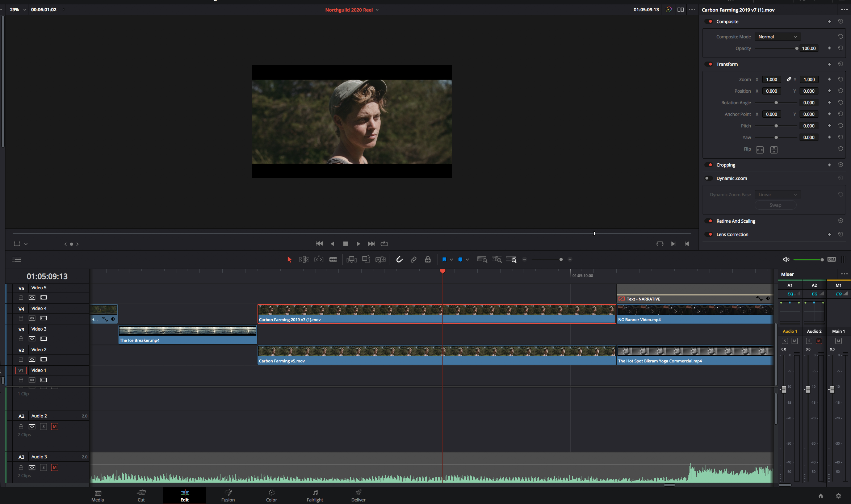The width and height of the screenshot is (851, 504).
Task: Click the Full Extent Zoom icon
Action: (x=482, y=260)
